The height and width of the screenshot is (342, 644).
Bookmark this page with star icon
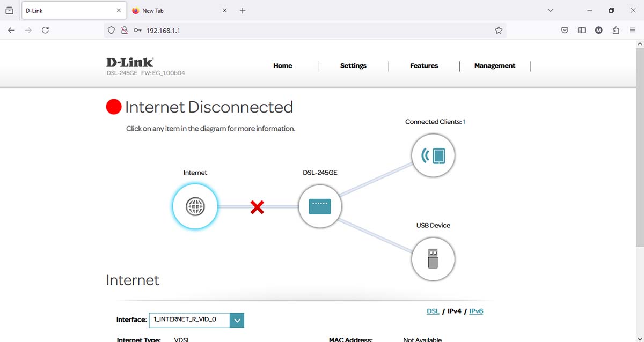[499, 31]
